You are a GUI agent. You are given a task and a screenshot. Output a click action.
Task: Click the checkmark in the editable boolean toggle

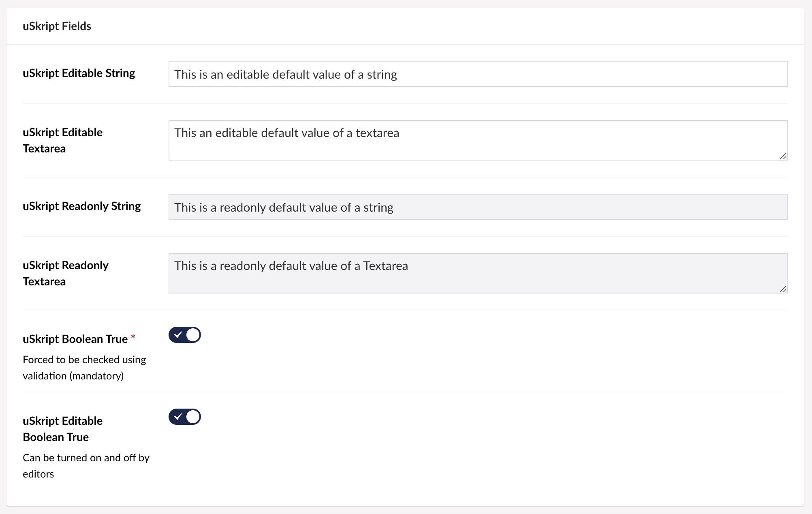(x=178, y=417)
